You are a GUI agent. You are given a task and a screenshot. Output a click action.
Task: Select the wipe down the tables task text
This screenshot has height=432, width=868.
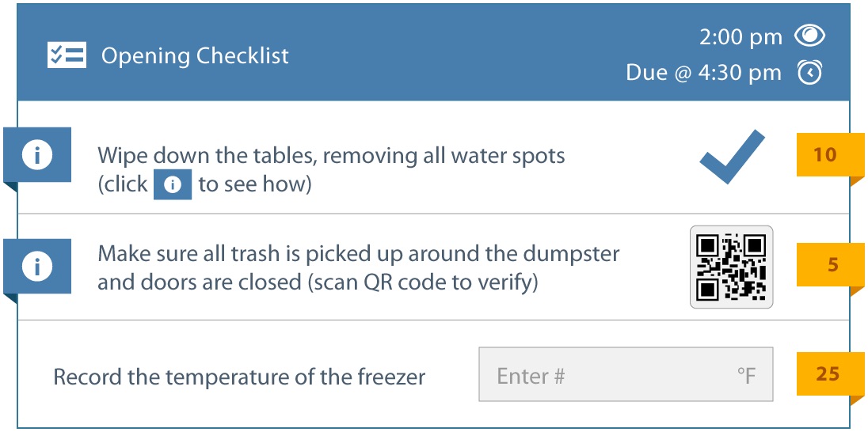point(331,156)
